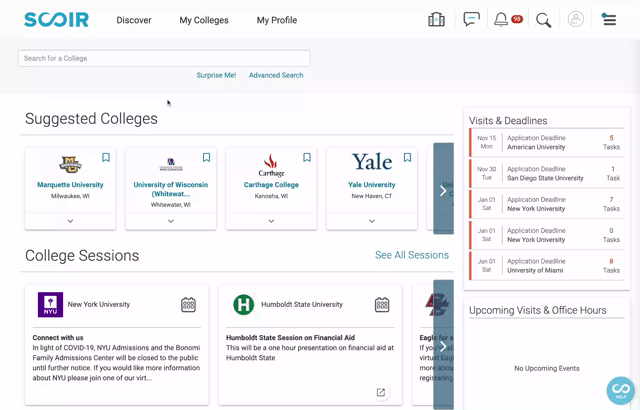Click the Humboldt State H logo
The image size is (640, 410).
point(243,305)
